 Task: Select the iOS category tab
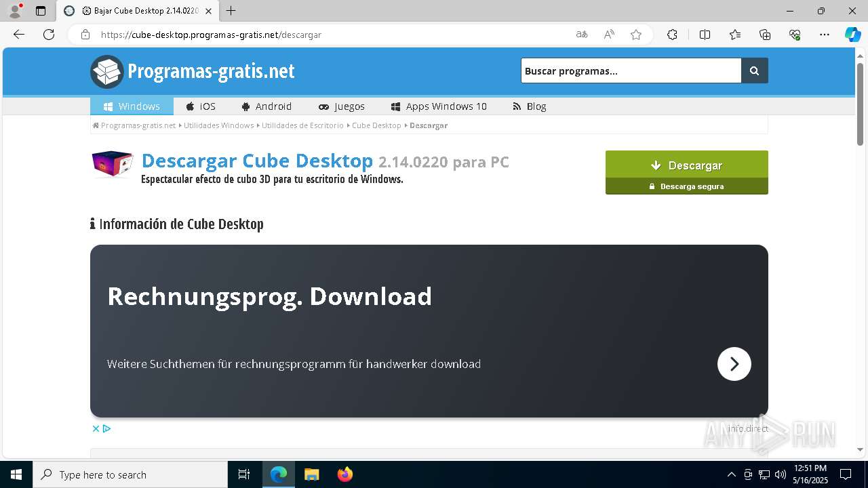201,106
